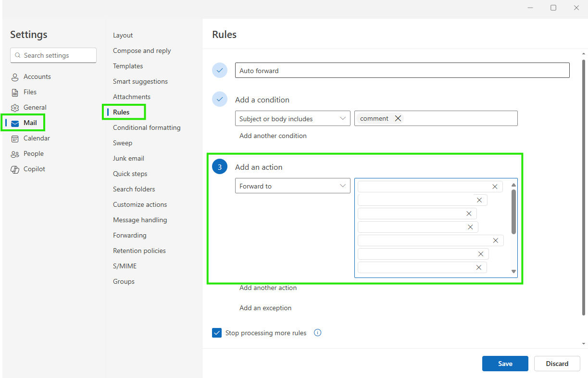Remove the 'comment' keyword with X
588x378 pixels.
[x=398, y=118]
